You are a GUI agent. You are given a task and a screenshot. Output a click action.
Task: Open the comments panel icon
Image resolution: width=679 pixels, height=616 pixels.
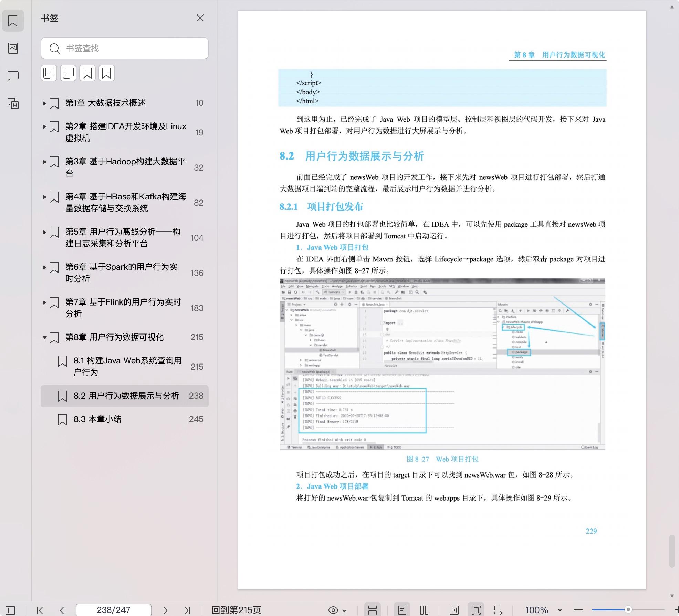pos(13,75)
